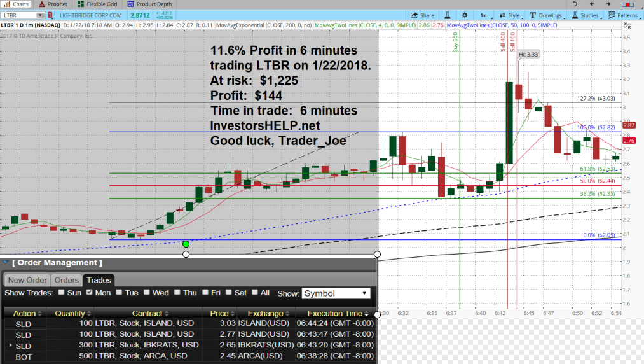This screenshot has height=364, width=644.
Task: Click the drawing tool icon above price axis
Action: [627, 25]
